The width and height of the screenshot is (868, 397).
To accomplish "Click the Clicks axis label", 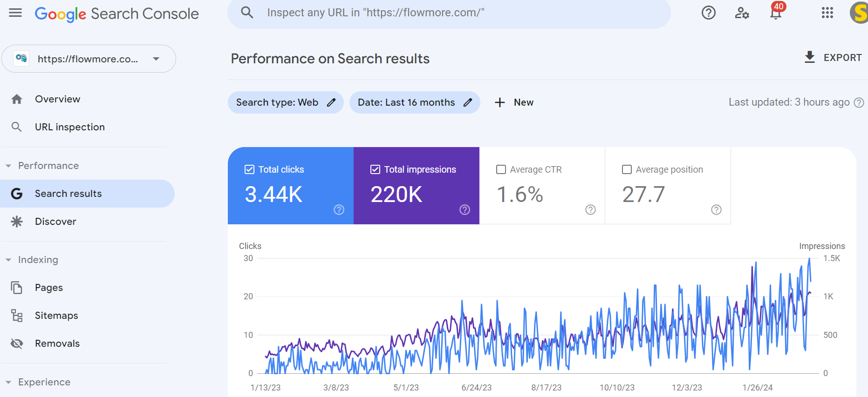I will point(250,246).
